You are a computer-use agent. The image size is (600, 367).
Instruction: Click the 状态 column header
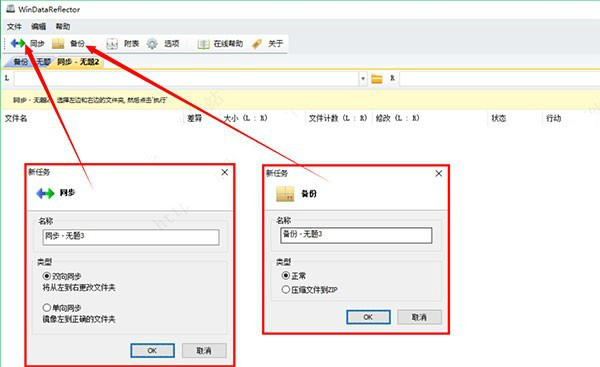tap(499, 118)
